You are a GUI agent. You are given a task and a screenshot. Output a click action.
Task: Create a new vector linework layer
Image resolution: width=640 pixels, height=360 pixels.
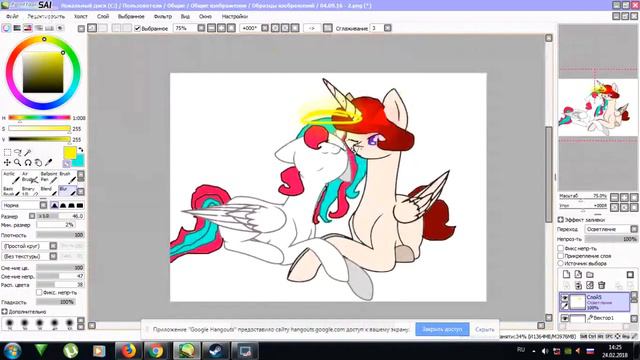click(578, 274)
